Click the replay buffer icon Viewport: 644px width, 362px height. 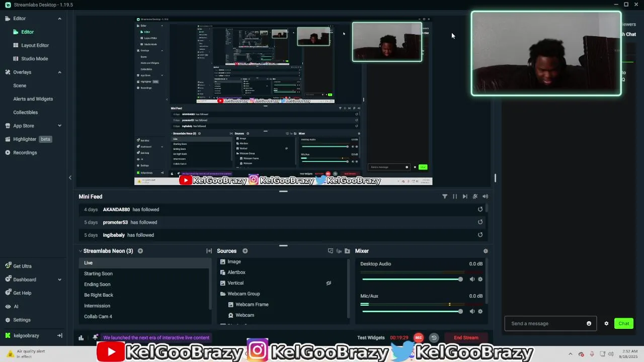point(434,338)
